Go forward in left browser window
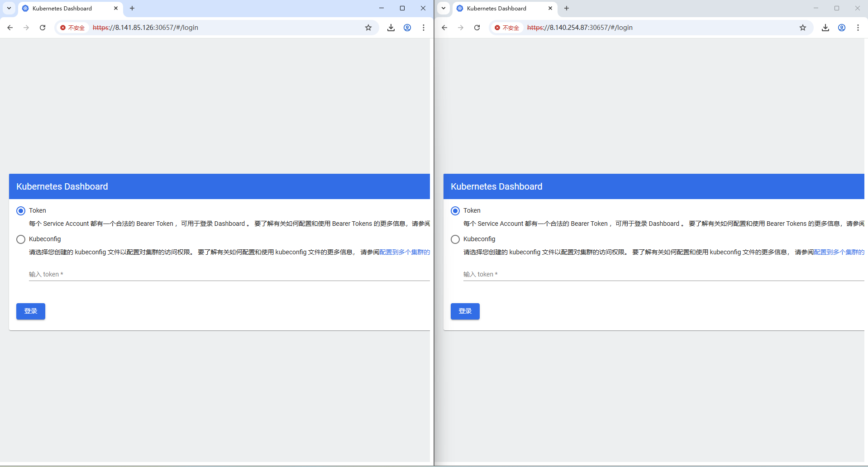The width and height of the screenshot is (868, 467). (x=26, y=28)
